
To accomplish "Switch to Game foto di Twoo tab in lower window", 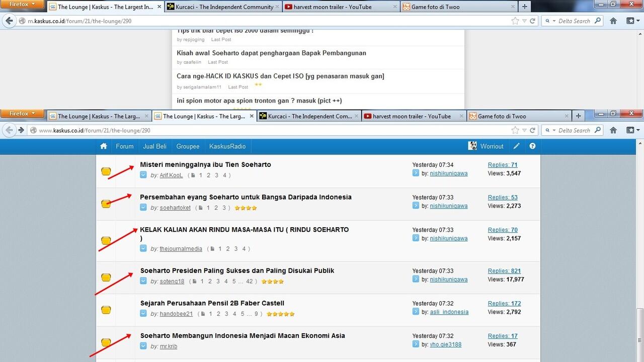I will click(518, 116).
